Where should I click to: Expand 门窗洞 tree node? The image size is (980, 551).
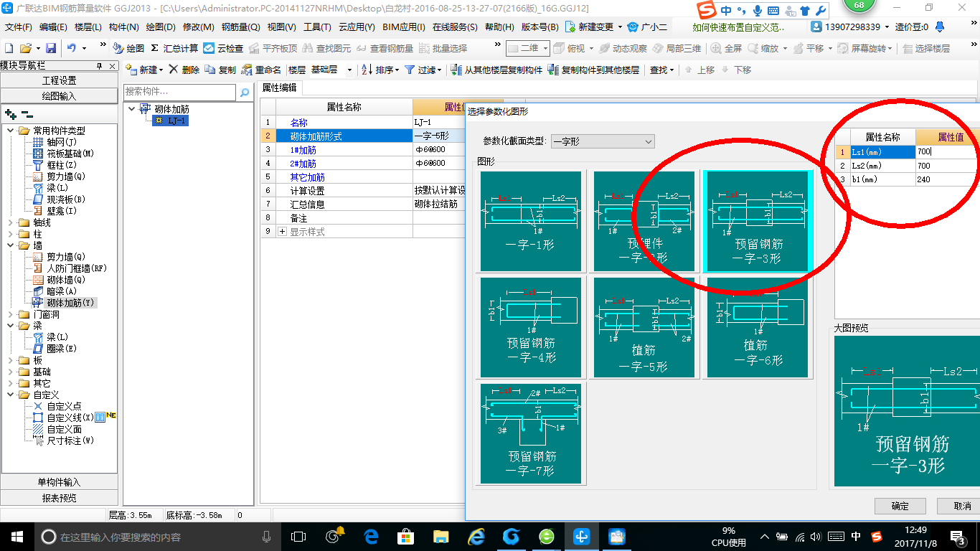[10, 314]
